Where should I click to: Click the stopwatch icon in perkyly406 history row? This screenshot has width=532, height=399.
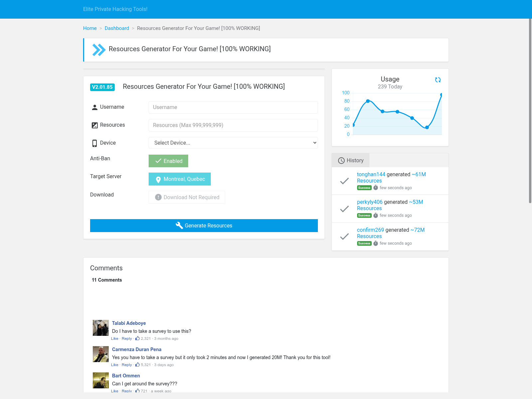pos(376,215)
